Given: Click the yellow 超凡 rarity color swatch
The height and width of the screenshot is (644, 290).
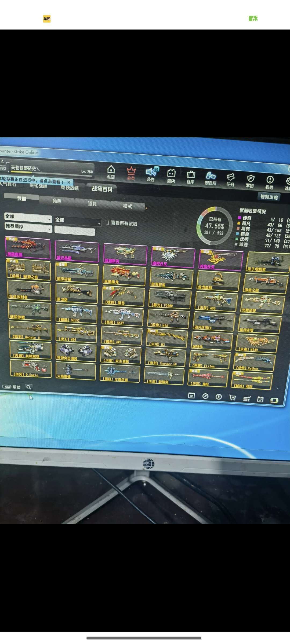Looking at the screenshot, I should [x=238, y=223].
